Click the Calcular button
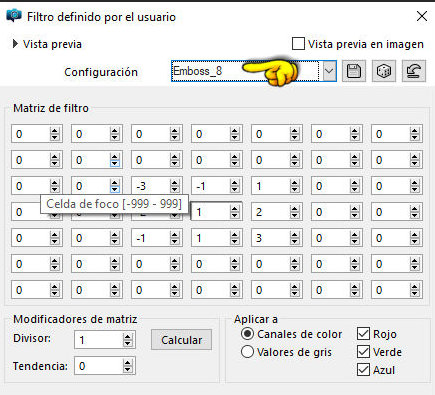Screen dimensions: 435x395 tap(181, 340)
